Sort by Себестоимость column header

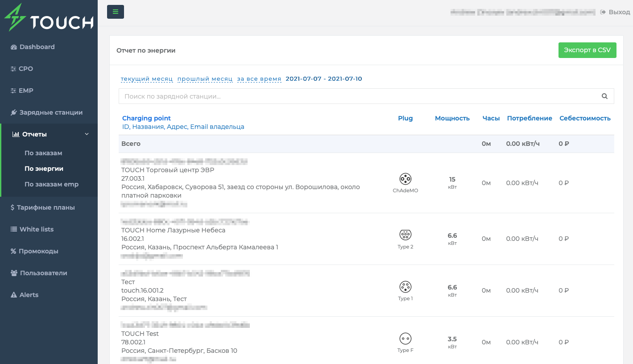point(585,118)
